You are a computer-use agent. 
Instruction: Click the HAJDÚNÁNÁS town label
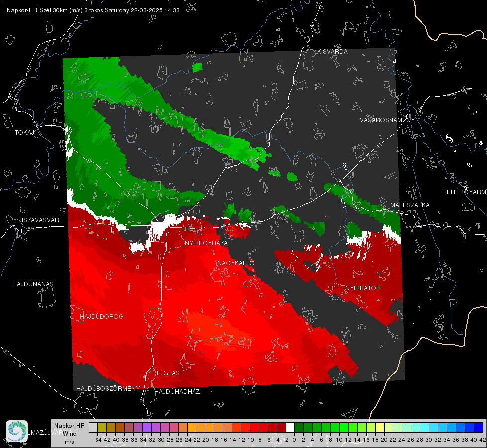tap(33, 284)
